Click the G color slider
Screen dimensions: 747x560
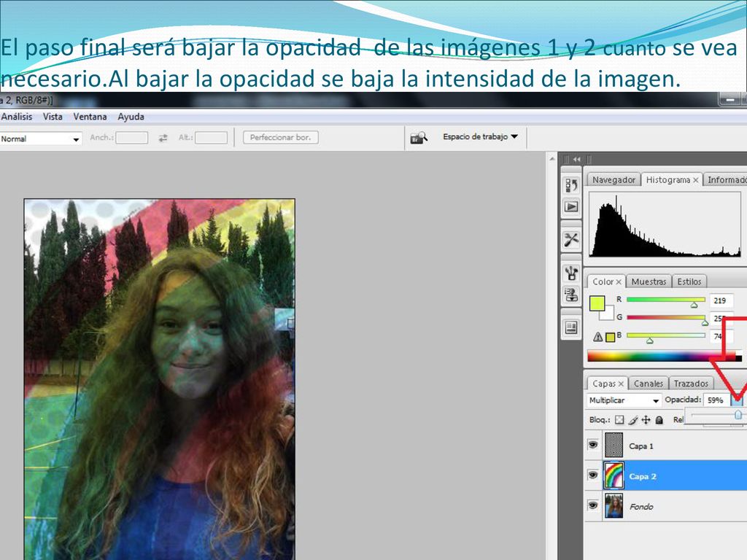pyautogui.click(x=666, y=318)
